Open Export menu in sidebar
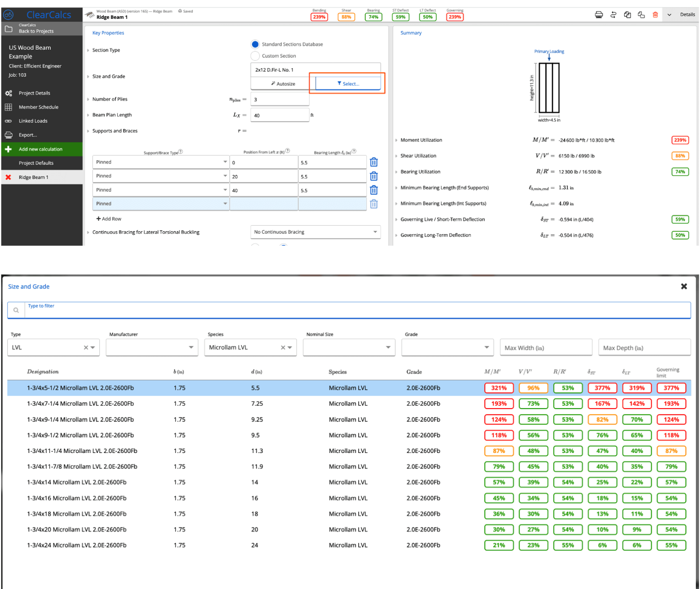 tap(28, 135)
